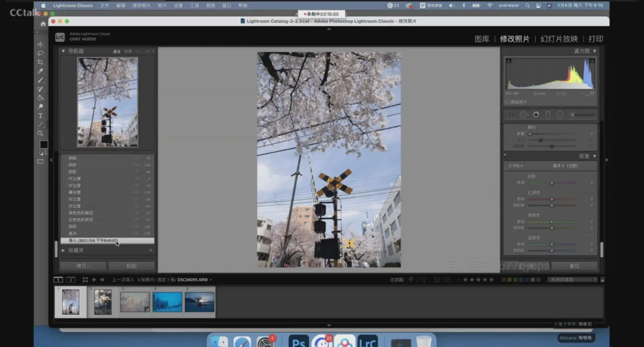Toggle shadow clipping indicator in histogram
The image size is (644, 347).
tap(509, 61)
